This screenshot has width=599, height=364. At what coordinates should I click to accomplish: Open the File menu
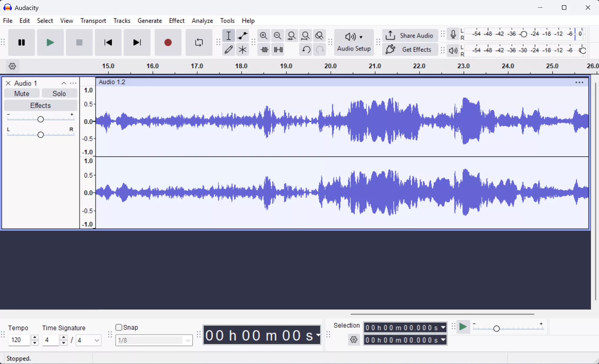pyautogui.click(x=8, y=21)
